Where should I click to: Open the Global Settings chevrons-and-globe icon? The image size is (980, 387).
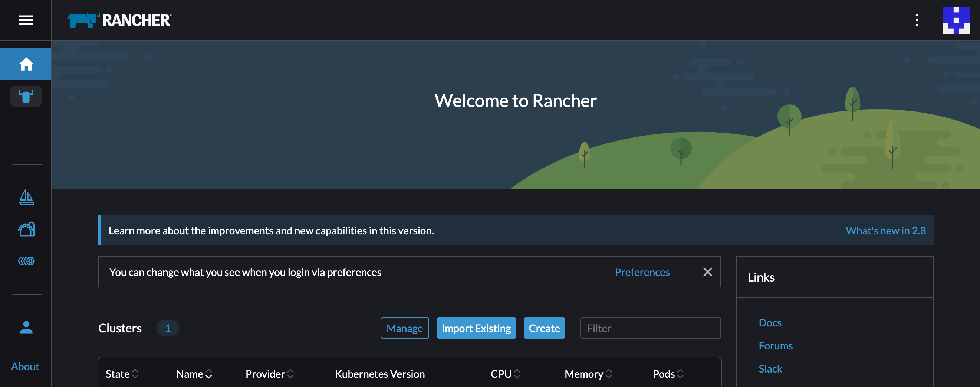pos(26,261)
